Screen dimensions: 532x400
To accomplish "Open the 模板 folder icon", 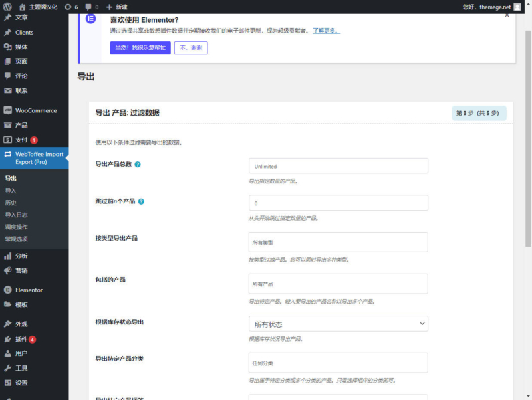I will point(7,304).
